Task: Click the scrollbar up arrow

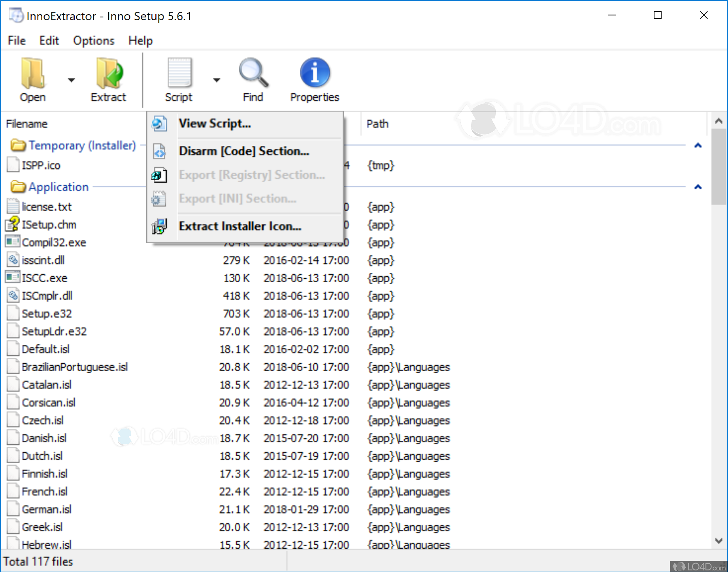Action: point(719,121)
